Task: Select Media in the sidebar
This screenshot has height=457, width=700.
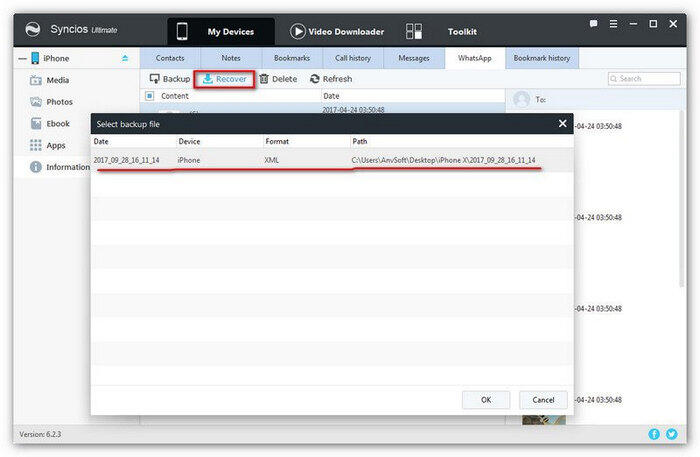Action: click(x=58, y=80)
